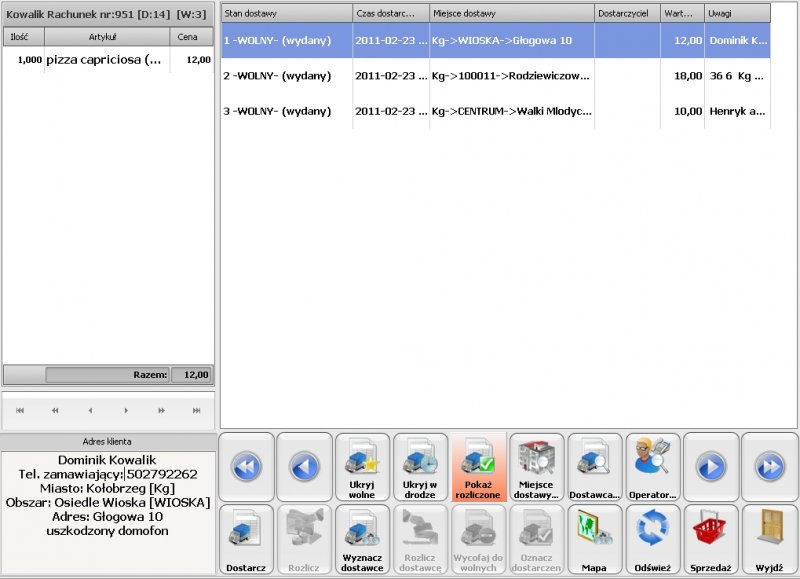Open the Operator filter button

(652, 467)
